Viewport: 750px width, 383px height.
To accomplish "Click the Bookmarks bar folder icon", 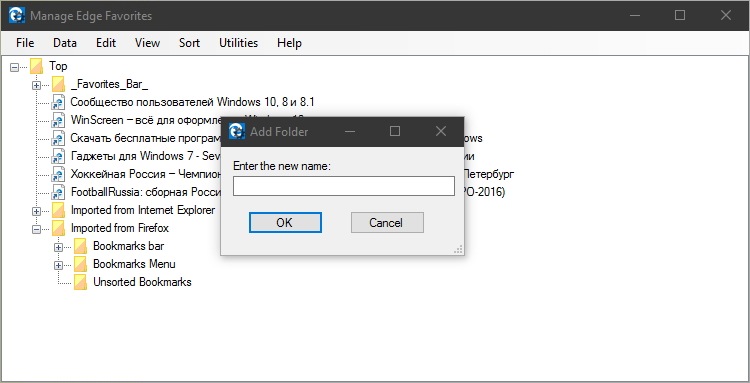I will pyautogui.click(x=80, y=246).
